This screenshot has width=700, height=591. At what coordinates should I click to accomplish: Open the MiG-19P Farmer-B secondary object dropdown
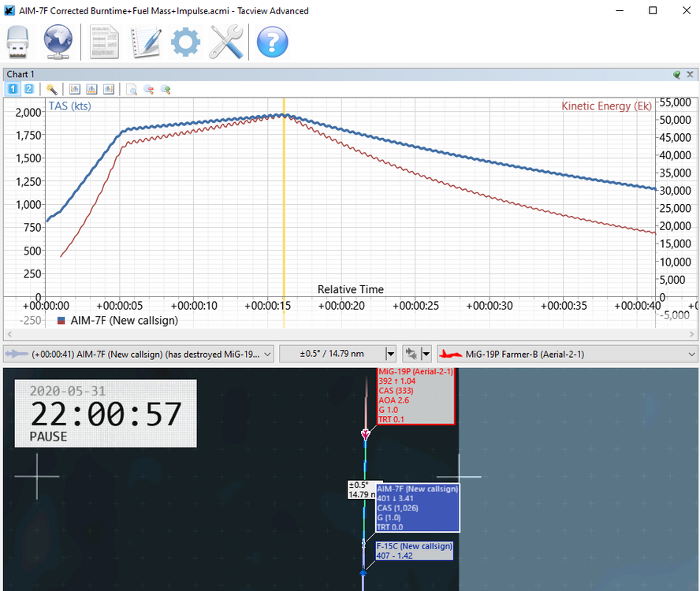click(568, 354)
